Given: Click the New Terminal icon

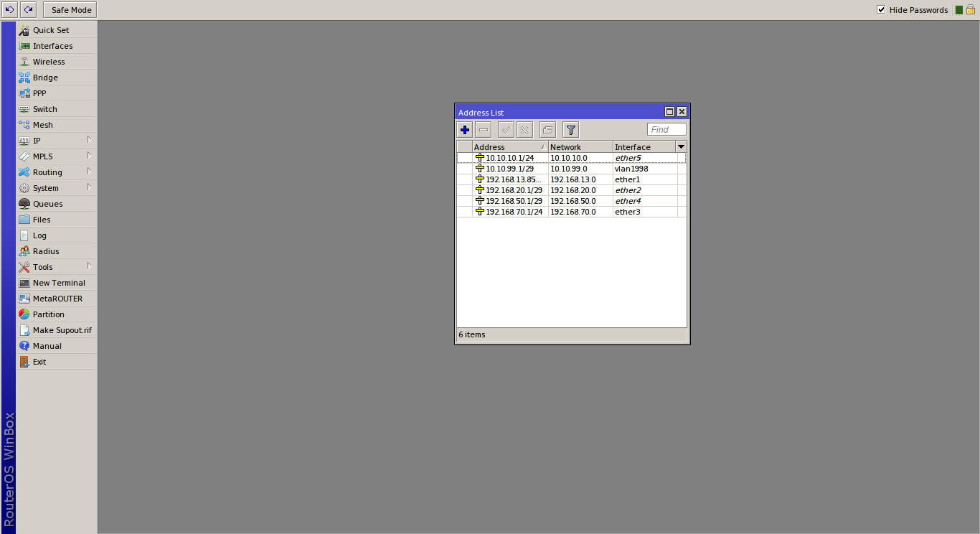Looking at the screenshot, I should (24, 283).
